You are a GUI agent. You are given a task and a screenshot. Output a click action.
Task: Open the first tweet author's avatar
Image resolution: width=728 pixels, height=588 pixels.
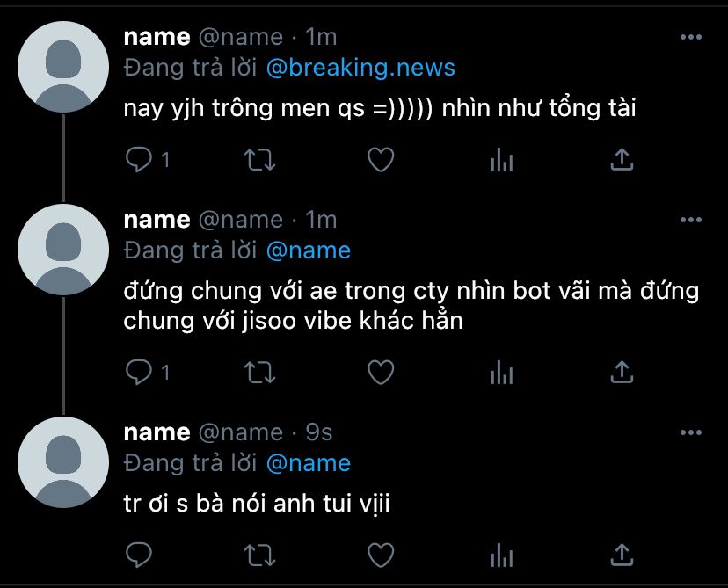(x=63, y=67)
